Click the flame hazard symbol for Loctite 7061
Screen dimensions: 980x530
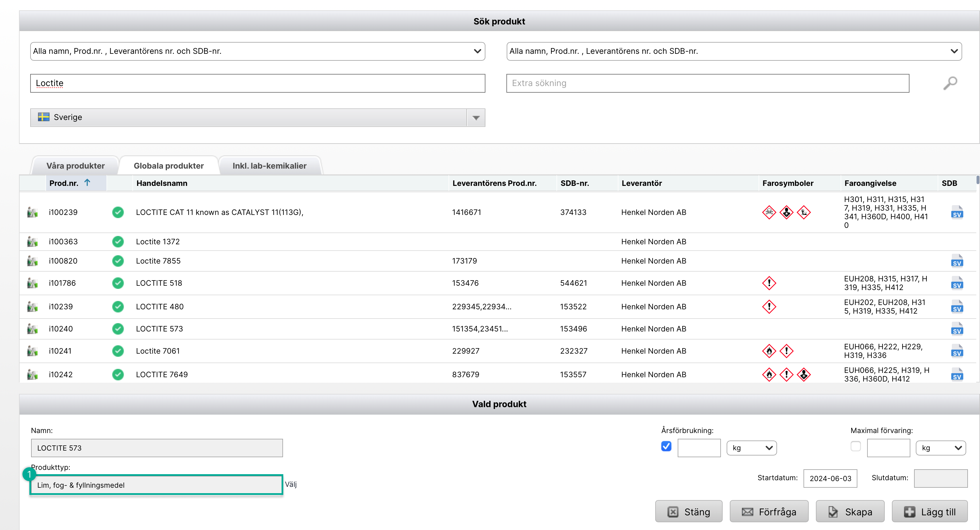769,351
